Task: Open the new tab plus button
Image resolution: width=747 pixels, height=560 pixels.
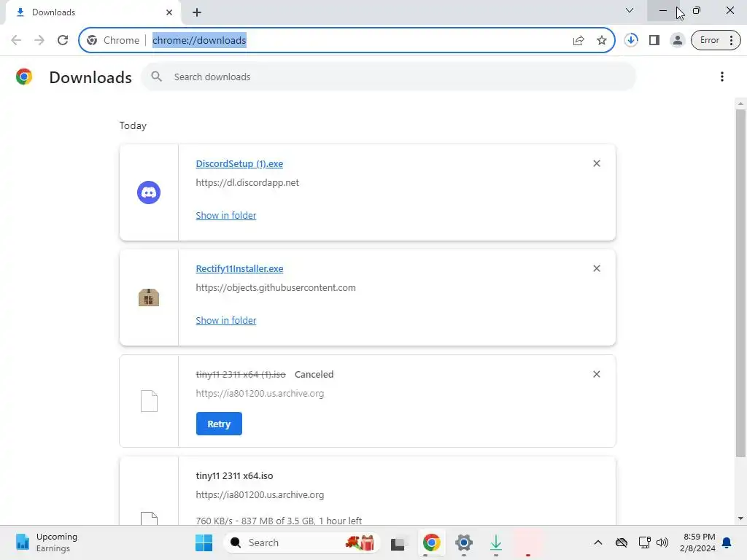Action: pos(197,12)
